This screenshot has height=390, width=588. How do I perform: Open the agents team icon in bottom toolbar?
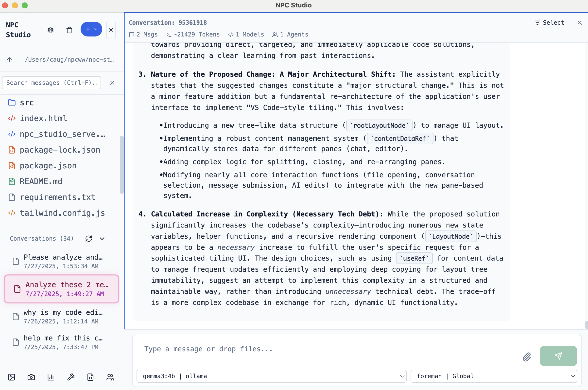[110, 377]
